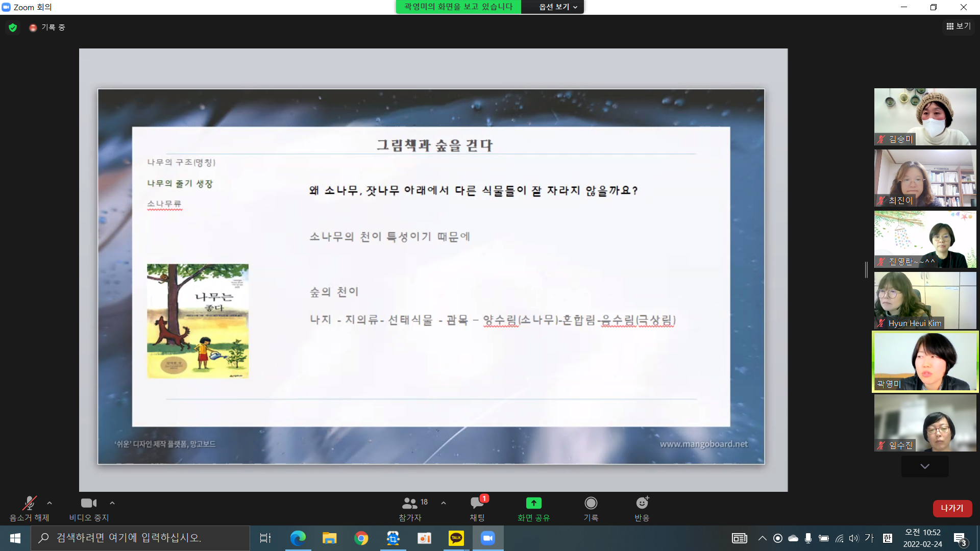Select 최진이 participant video thumbnail
Screen dimensions: 980x551
[925, 178]
